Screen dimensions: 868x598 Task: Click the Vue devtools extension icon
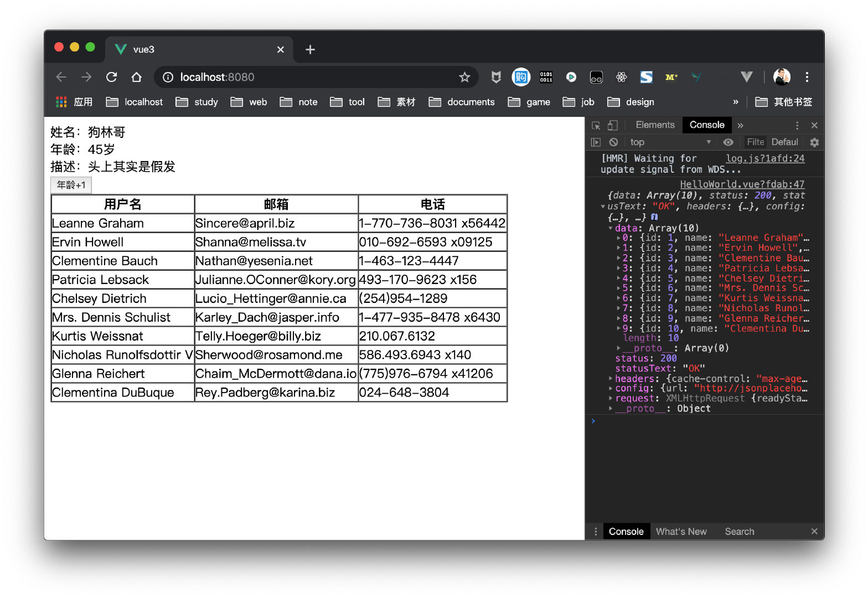pos(746,77)
